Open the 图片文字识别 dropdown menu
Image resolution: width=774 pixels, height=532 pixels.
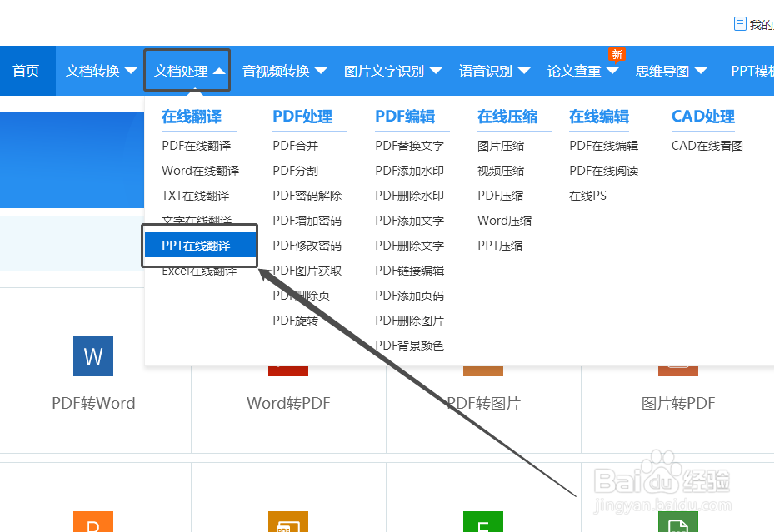(392, 71)
